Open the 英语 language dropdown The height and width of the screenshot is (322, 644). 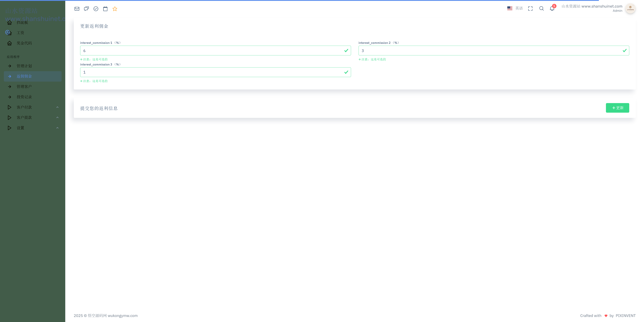click(x=515, y=8)
